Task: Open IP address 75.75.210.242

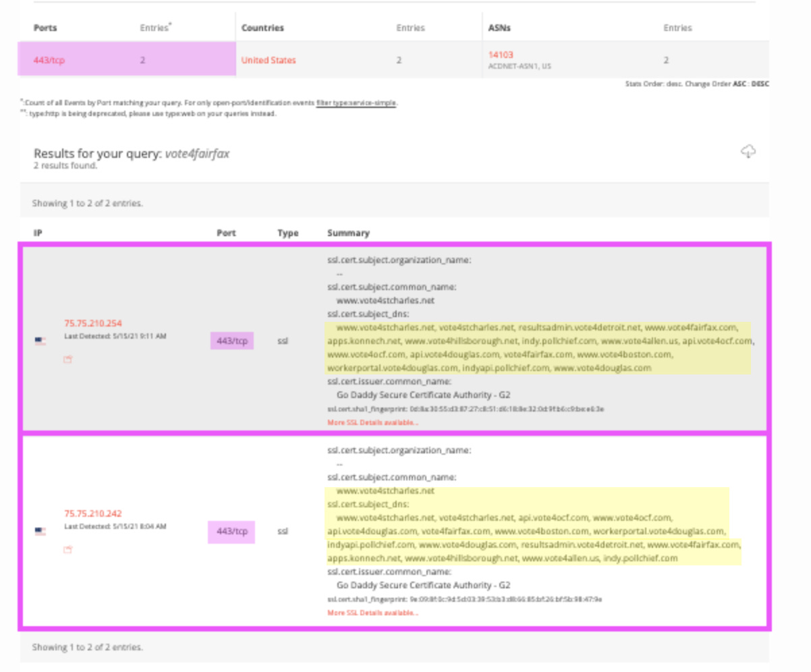Action: coord(93,513)
